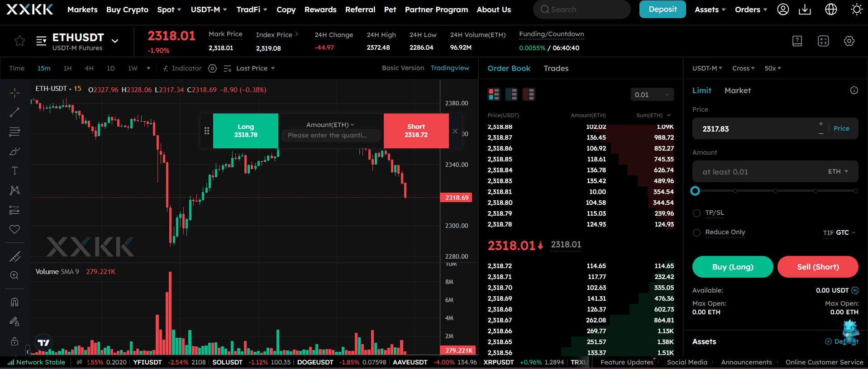Open the globe language selector icon

[831, 9]
